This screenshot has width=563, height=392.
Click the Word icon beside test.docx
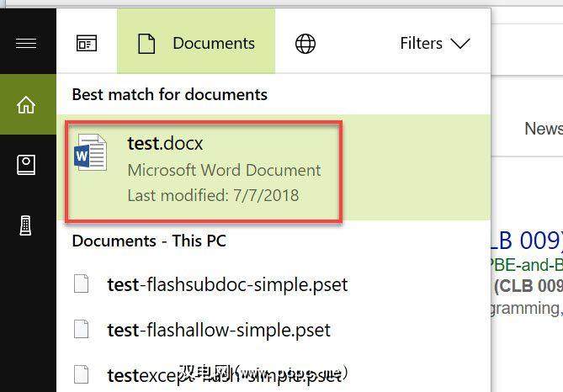tap(91, 153)
